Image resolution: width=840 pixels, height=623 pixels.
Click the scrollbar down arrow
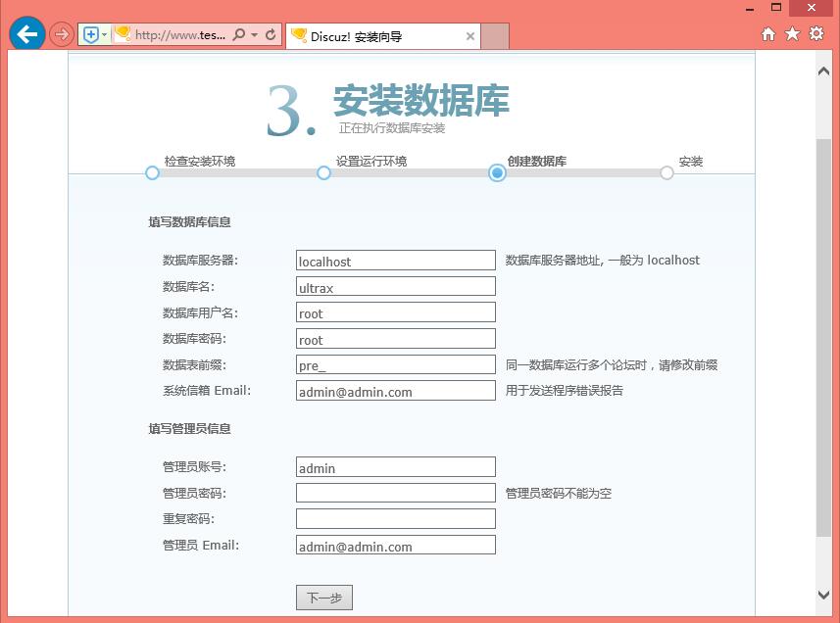point(823,594)
